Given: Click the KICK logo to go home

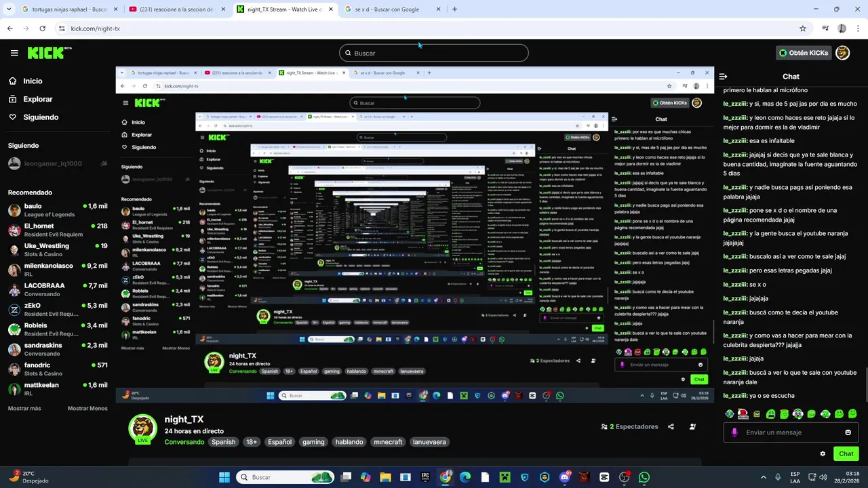Looking at the screenshot, I should tap(50, 53).
